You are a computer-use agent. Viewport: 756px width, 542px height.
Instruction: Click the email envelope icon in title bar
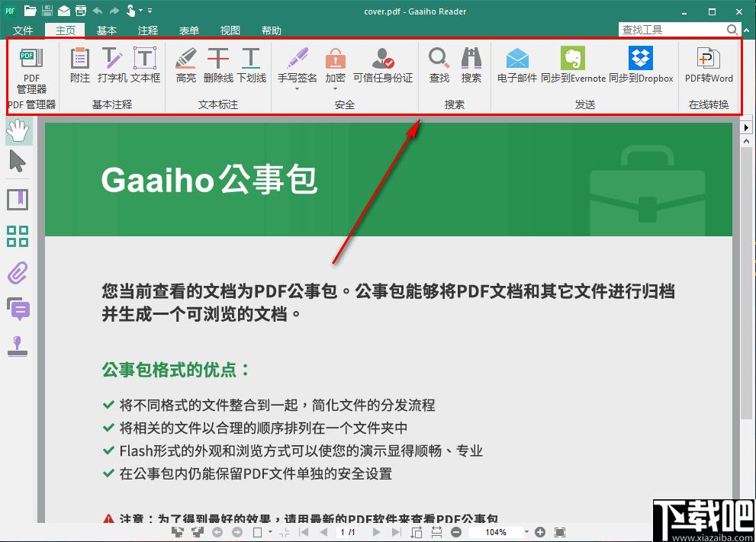click(x=63, y=11)
